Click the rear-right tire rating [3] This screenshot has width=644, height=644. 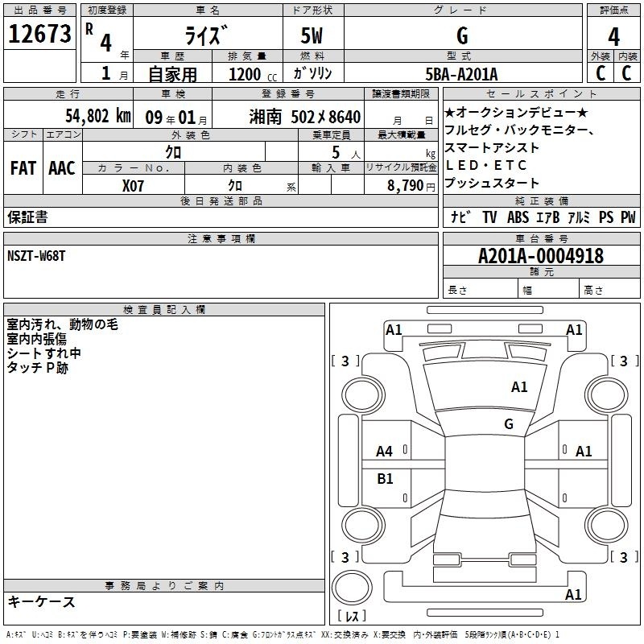coord(623,557)
